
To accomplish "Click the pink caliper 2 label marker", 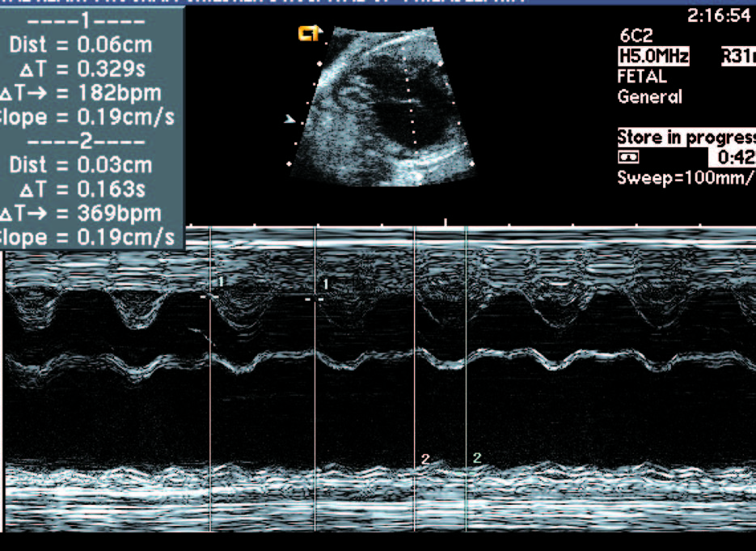I will [424, 459].
